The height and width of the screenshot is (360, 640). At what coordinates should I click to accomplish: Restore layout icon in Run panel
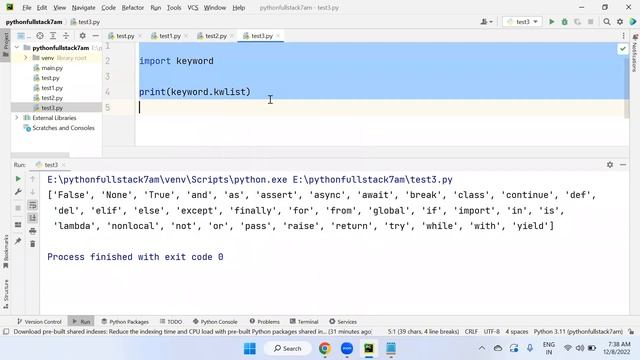[18, 225]
